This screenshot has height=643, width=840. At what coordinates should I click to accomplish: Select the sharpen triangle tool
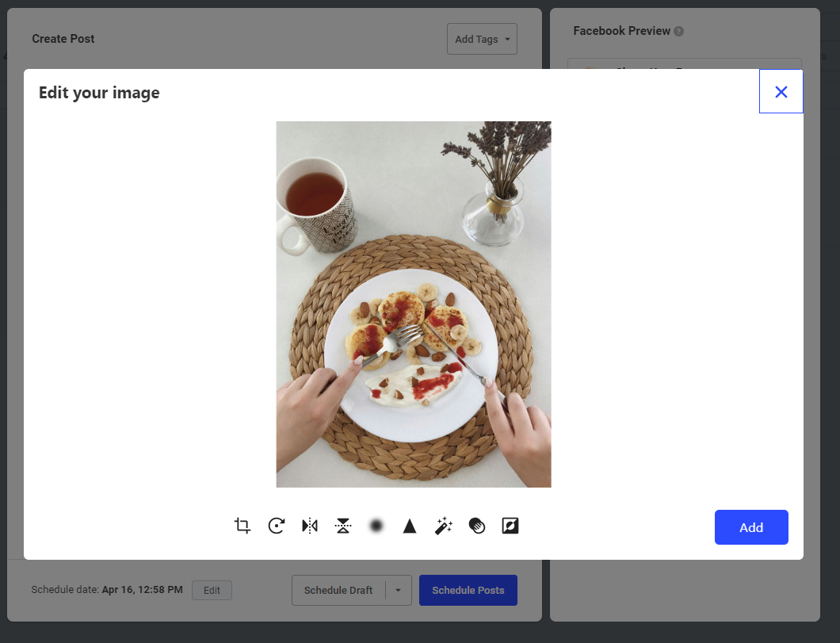tap(409, 525)
